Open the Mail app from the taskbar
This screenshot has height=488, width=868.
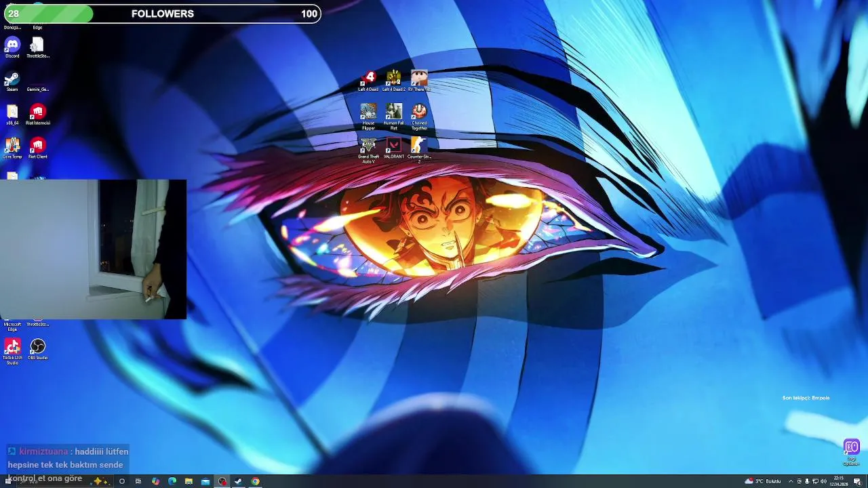coord(205,481)
